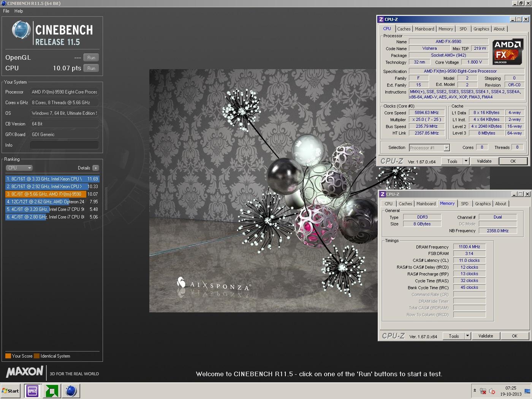Switch to Graphics tab in upper CPU-Z
The width and height of the screenshot is (532, 399).
click(481, 29)
